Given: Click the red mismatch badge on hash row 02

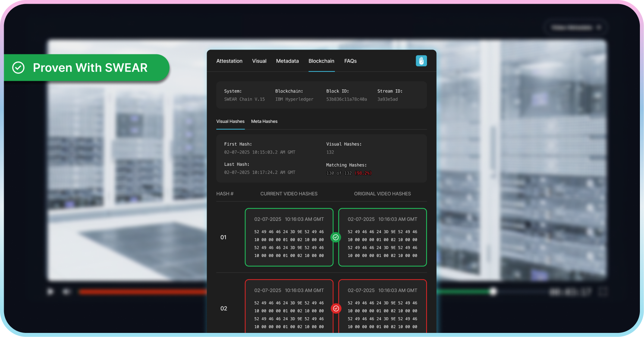Looking at the screenshot, I should pos(336,308).
